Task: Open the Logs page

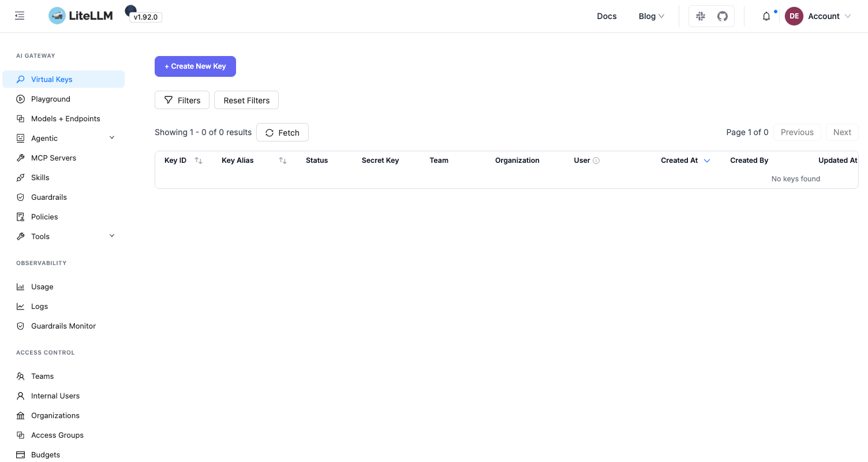Action: pyautogui.click(x=63, y=306)
